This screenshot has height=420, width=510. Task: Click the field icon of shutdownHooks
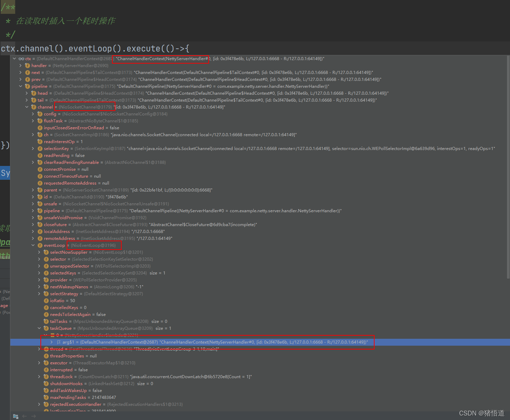pos(46,384)
